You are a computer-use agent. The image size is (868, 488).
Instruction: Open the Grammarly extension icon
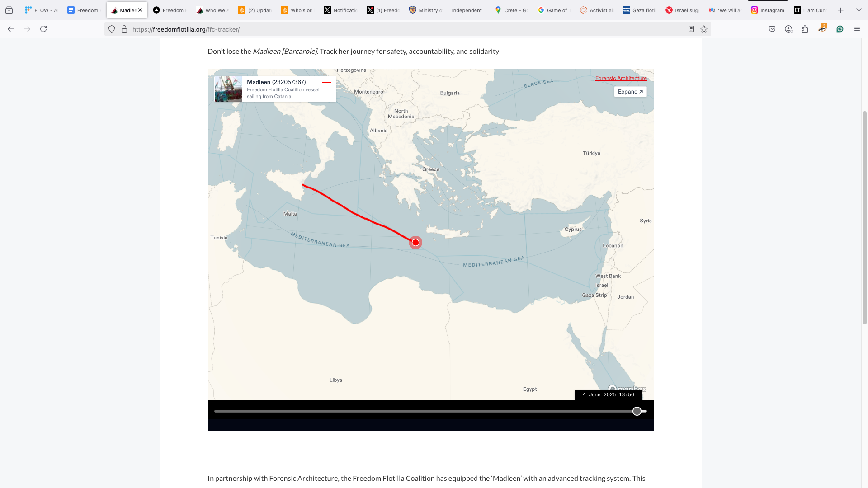tap(840, 28)
